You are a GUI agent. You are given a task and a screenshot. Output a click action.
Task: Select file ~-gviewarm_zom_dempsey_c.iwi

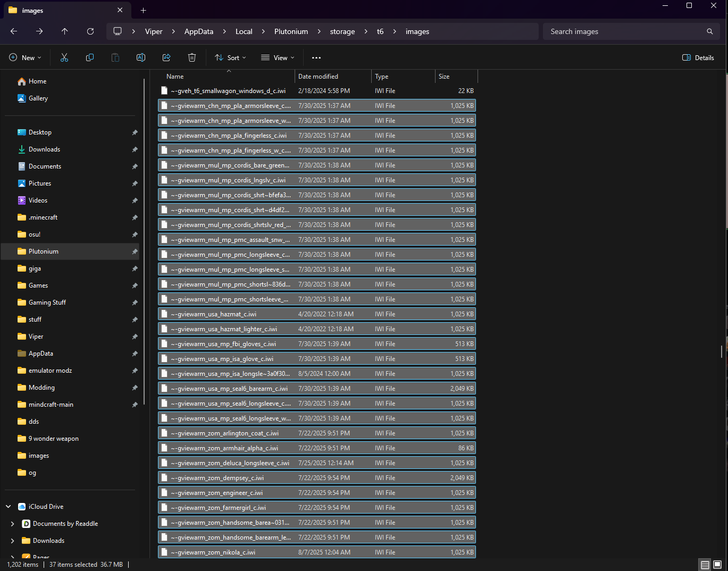[x=317, y=478]
